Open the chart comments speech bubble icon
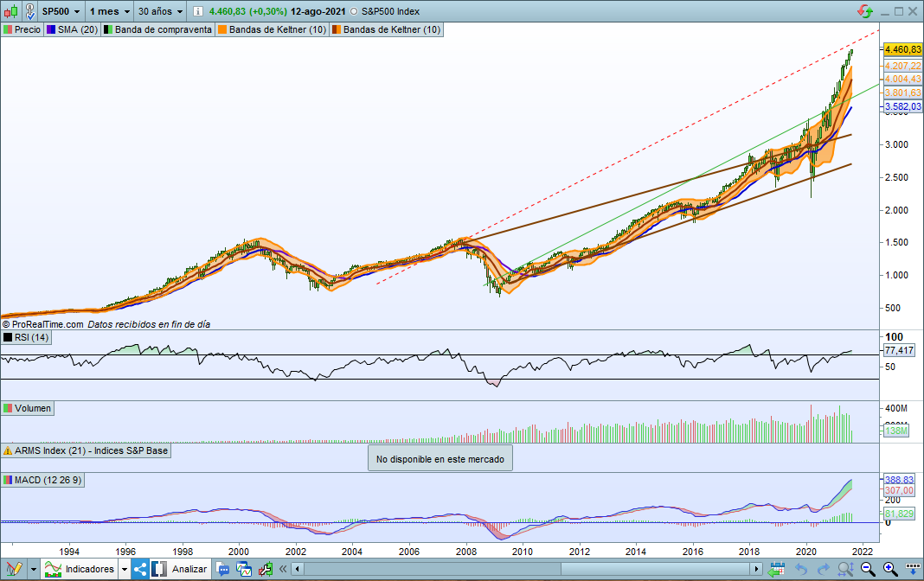This screenshot has height=581, width=924. click(x=223, y=569)
